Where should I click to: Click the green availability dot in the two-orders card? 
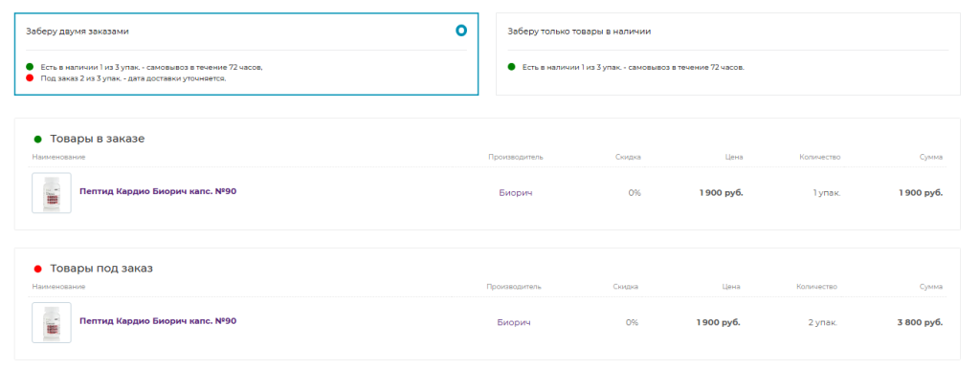point(30,66)
